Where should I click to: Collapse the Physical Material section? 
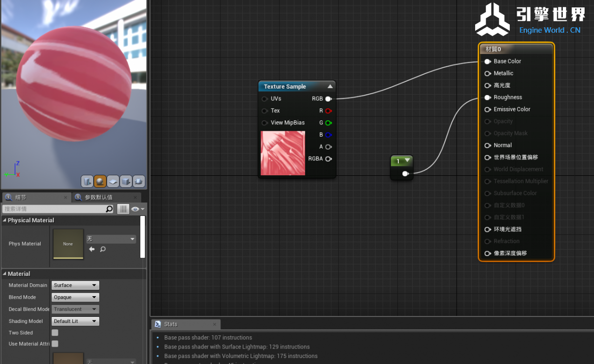click(x=4, y=220)
